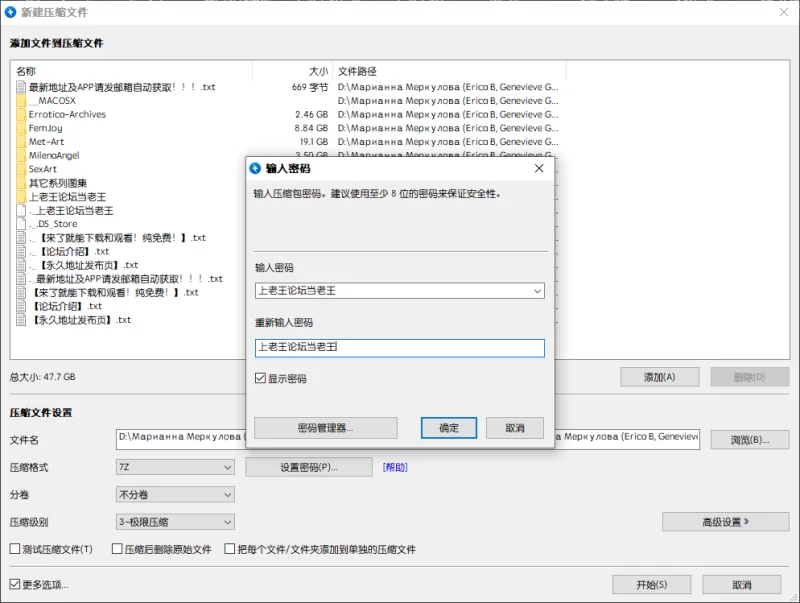Click the __MACOSX folder icon
The image size is (800, 603).
[21, 100]
